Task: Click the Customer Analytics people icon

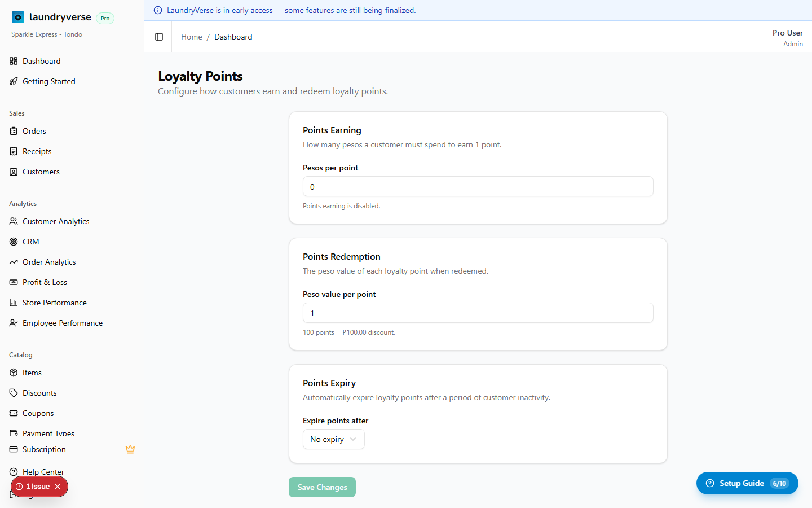Action: pos(14,221)
